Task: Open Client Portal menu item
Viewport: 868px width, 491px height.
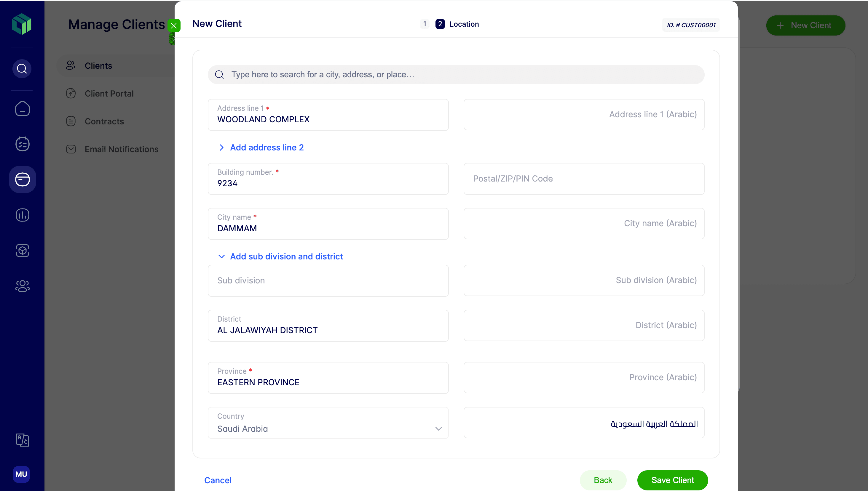Action: click(x=109, y=93)
